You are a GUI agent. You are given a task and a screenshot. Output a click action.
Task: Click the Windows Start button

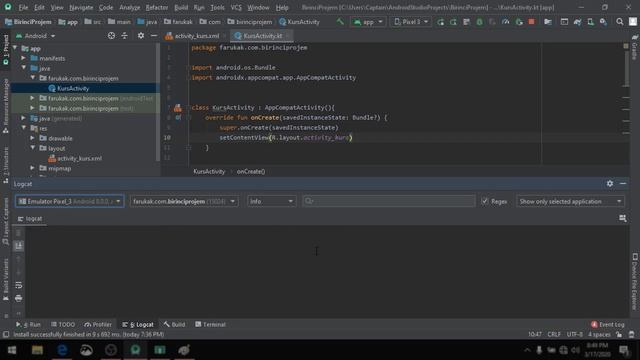tap(12, 350)
